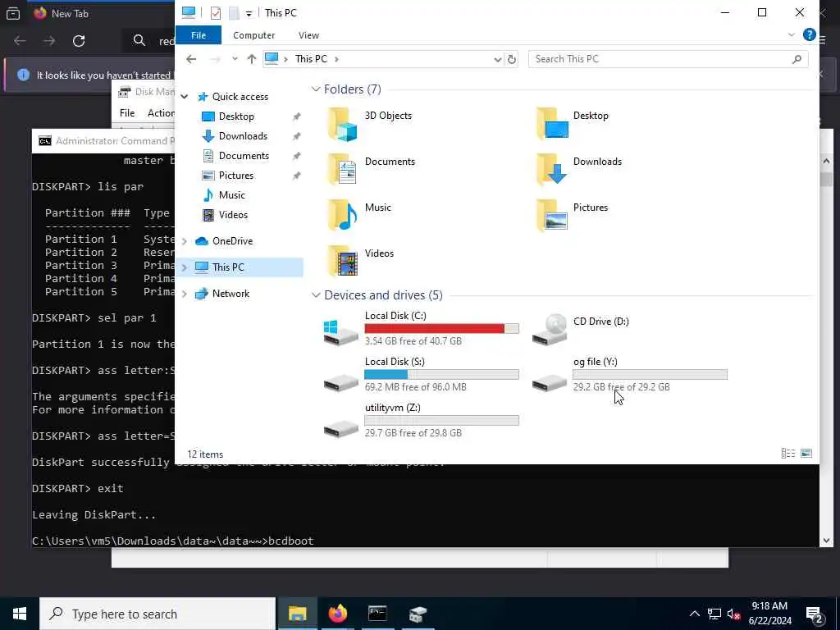Screen dimensions: 840x630
Task: Go back in File Explorer navigation
Action: pyautogui.click(x=191, y=59)
